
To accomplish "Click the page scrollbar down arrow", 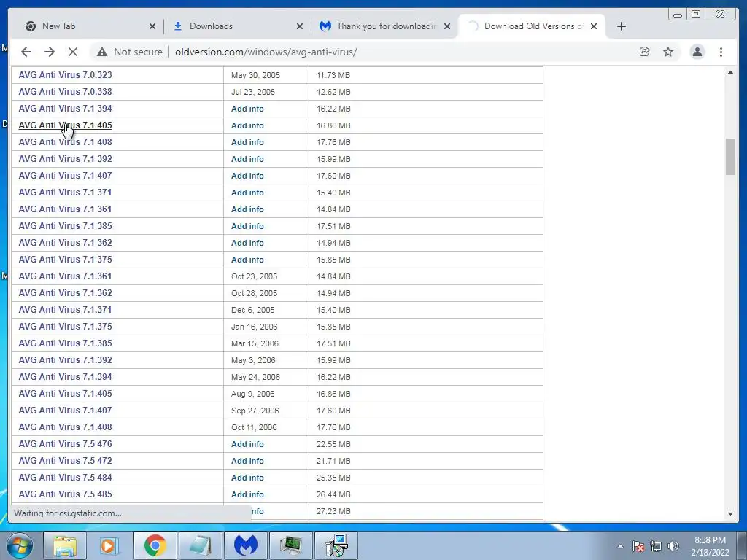I will (x=730, y=514).
